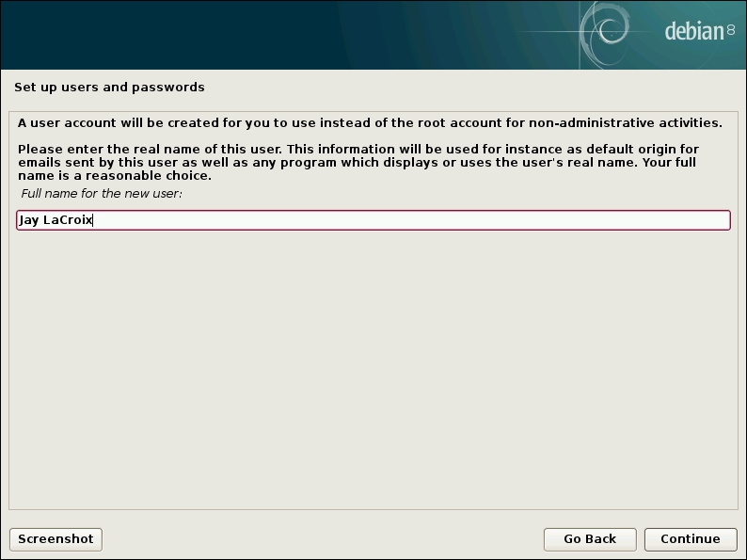Go back to the previous installer step
The image size is (747, 560).
pos(590,539)
